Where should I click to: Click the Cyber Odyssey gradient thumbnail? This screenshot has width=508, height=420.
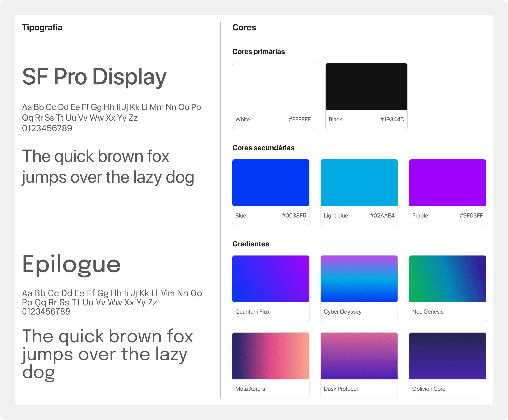(x=359, y=279)
